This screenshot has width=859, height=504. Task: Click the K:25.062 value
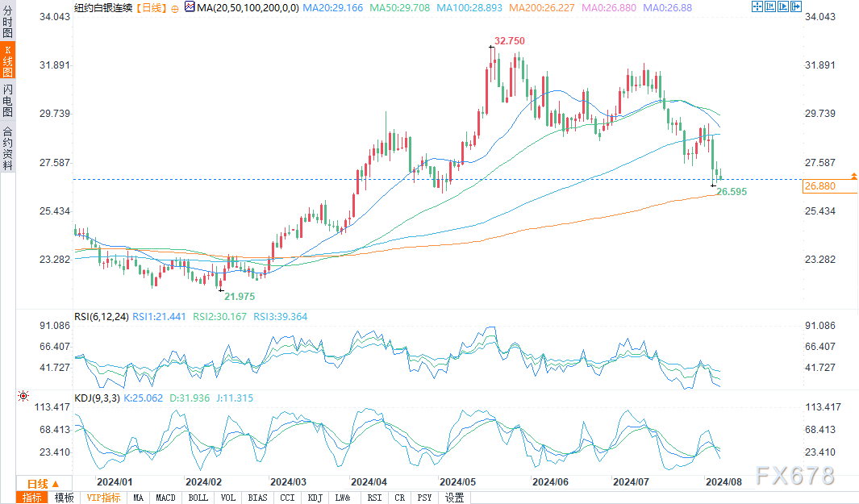point(144,398)
